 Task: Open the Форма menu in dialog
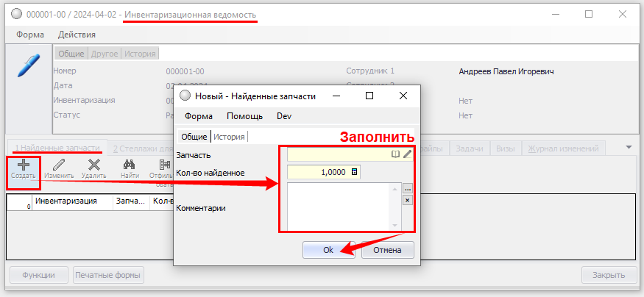click(x=199, y=116)
